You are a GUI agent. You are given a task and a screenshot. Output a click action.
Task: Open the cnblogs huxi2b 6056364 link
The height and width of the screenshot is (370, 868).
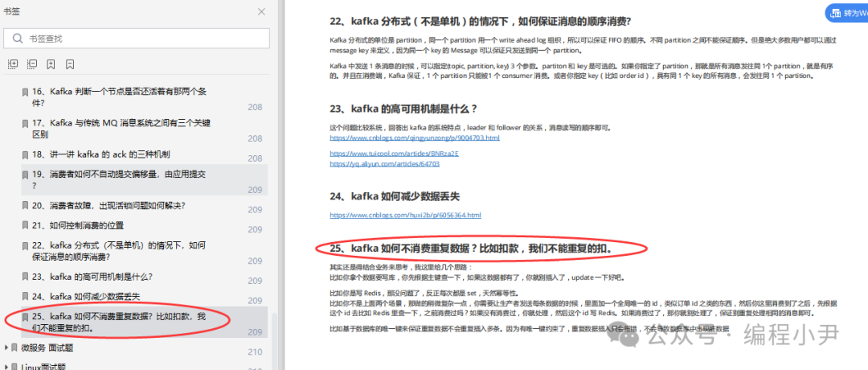[405, 215]
